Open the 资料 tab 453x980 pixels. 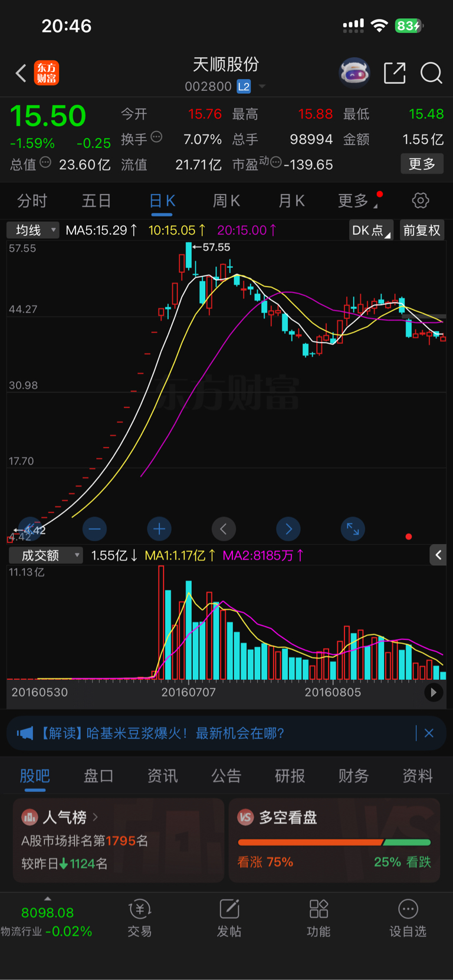[418, 776]
